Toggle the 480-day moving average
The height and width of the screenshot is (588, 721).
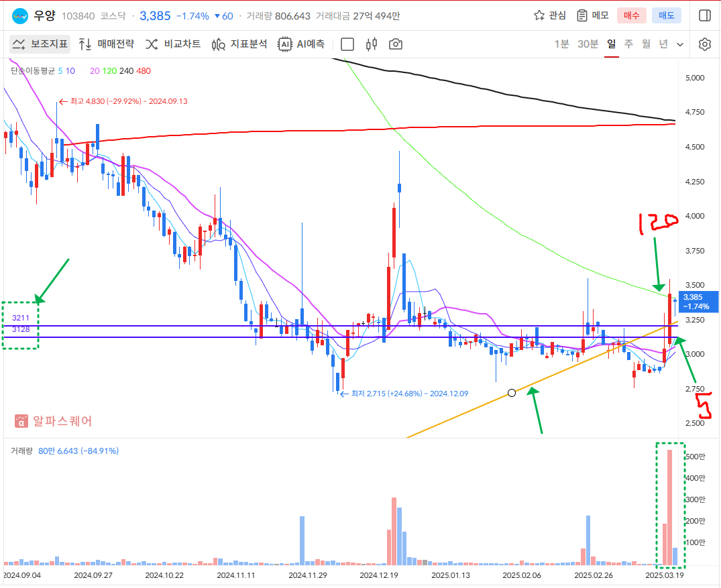coord(144,71)
